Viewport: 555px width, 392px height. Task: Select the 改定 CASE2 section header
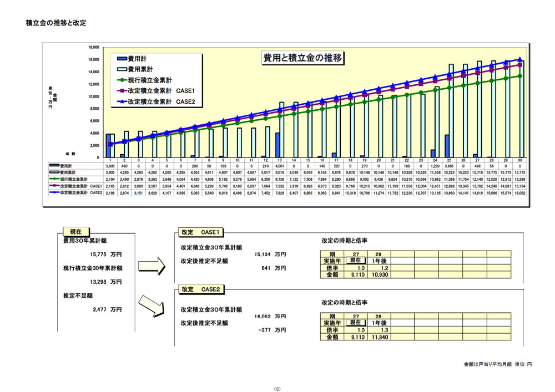click(x=200, y=289)
